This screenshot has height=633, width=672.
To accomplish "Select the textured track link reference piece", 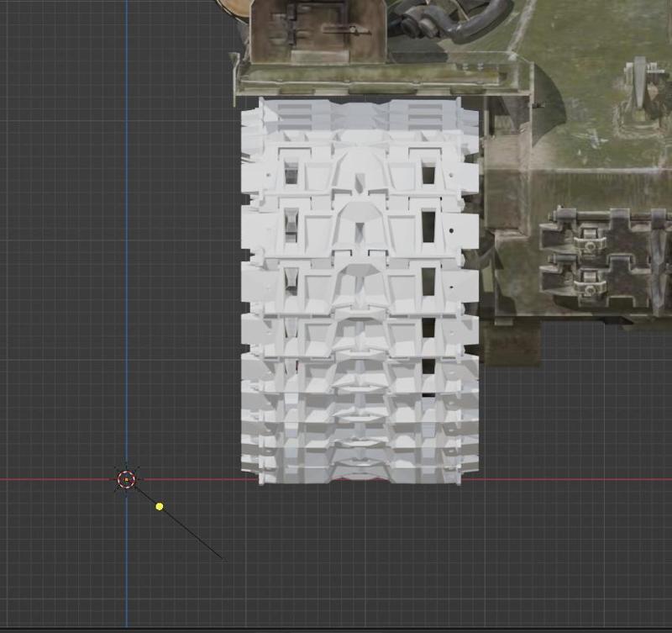I will [605, 256].
